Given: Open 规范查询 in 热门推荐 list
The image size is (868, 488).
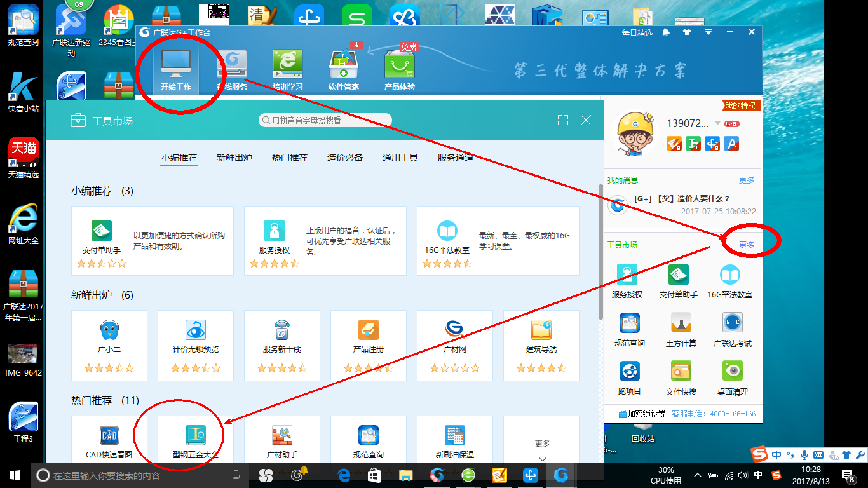Looking at the screenshot, I should (369, 440).
